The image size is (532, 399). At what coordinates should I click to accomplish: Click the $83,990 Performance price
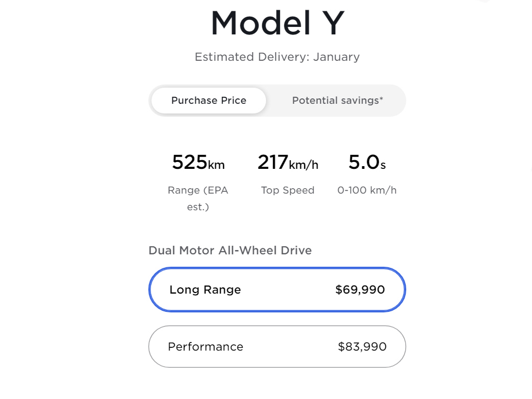pyautogui.click(x=362, y=347)
